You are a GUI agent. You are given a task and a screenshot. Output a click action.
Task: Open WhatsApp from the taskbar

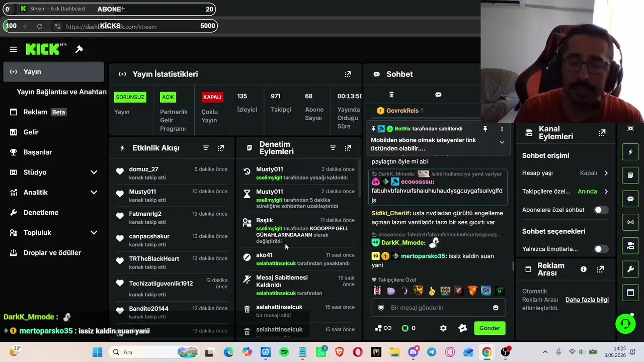click(x=321, y=352)
